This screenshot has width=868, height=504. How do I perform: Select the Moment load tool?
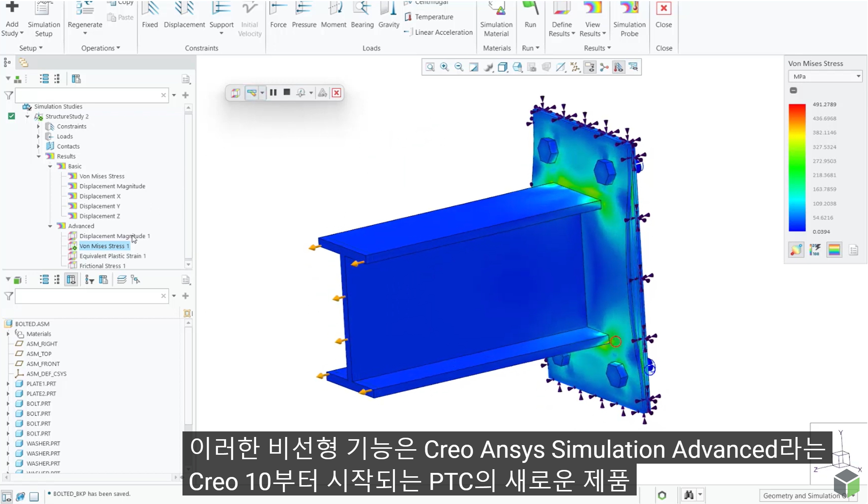coord(334,15)
